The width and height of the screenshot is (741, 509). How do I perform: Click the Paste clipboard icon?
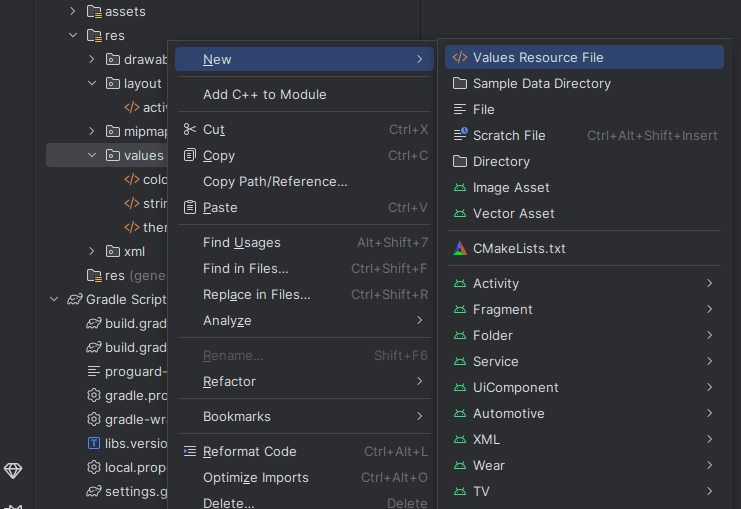190,207
